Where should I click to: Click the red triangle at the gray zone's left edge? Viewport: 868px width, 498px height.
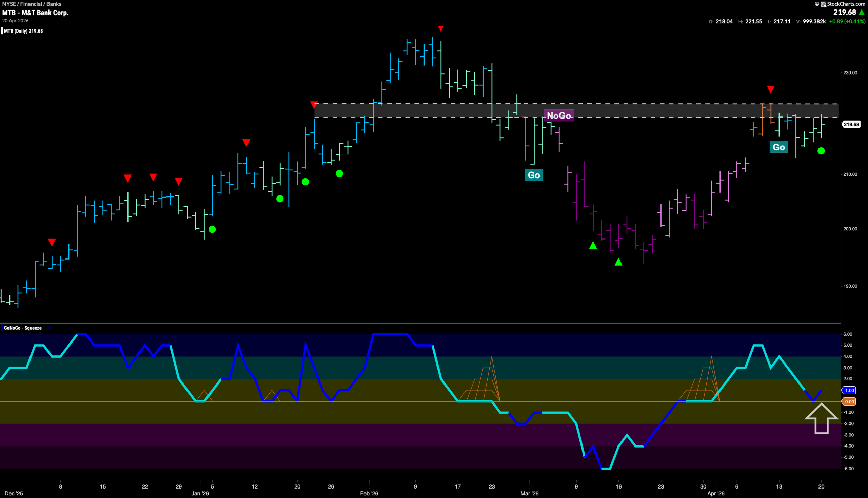pyautogui.click(x=314, y=105)
